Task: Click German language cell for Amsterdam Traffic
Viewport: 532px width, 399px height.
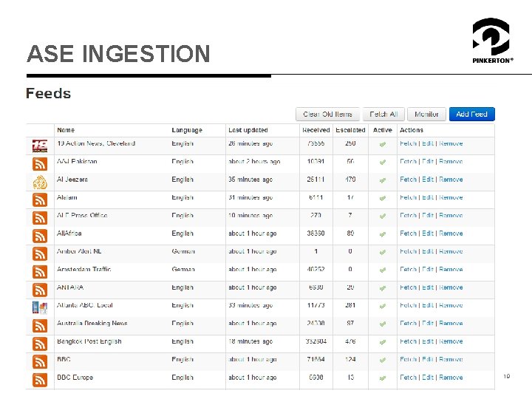Action: (x=183, y=270)
